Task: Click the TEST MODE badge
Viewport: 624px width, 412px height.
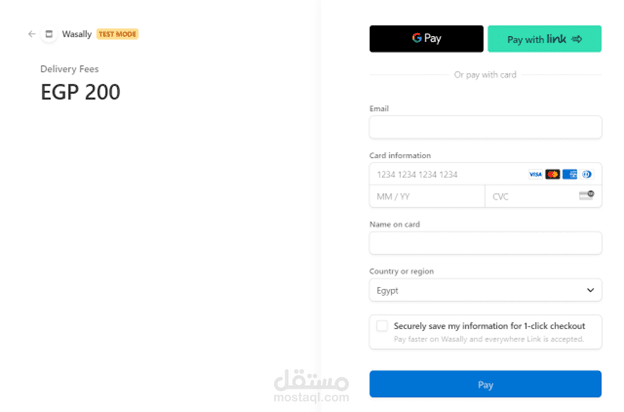Action: click(x=117, y=34)
